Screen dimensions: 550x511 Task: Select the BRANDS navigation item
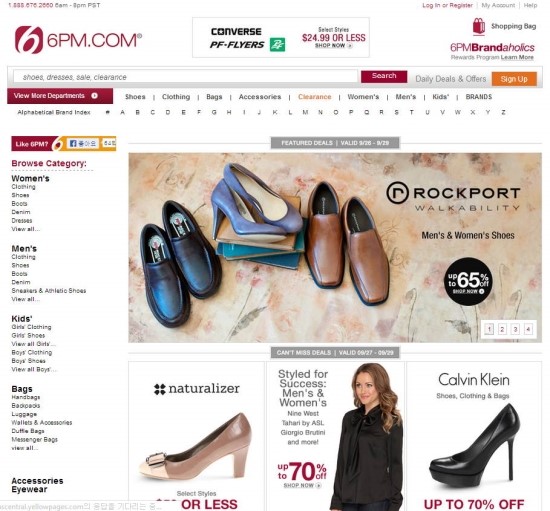pos(479,97)
